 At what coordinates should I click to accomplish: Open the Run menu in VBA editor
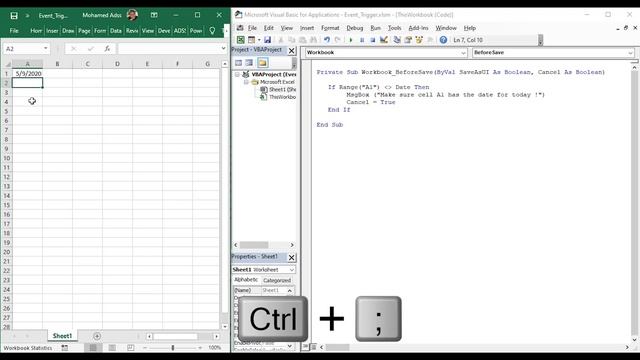pos(376,28)
